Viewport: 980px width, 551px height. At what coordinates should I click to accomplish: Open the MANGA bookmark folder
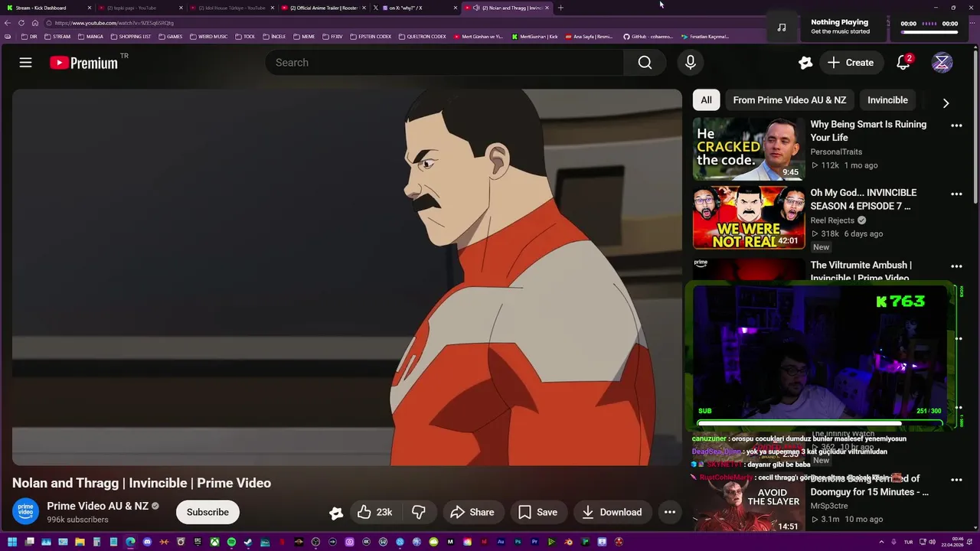[90, 37]
